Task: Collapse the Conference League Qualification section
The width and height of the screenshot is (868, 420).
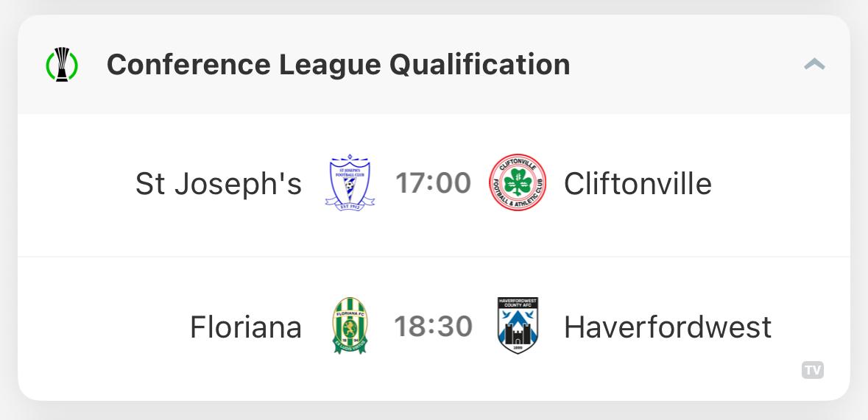Action: (814, 65)
